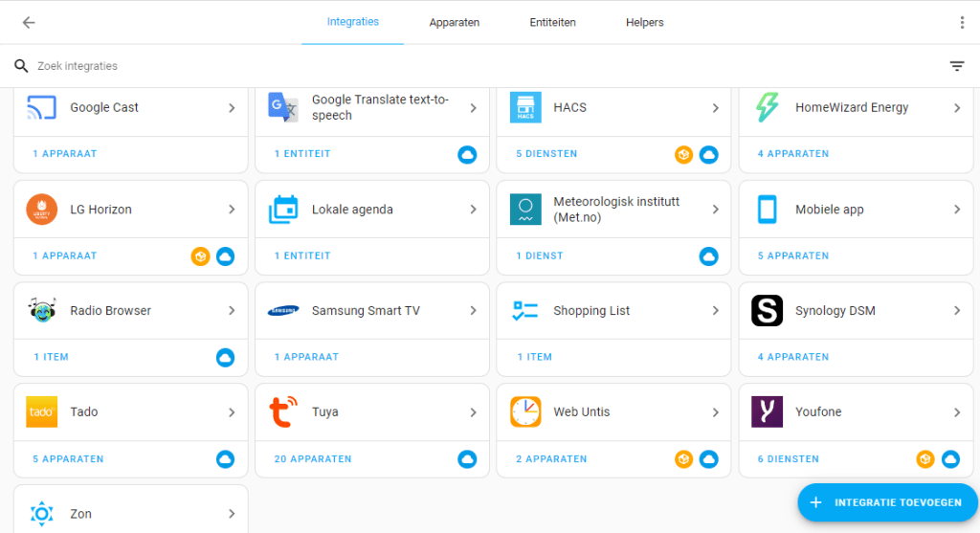Click the cloud icon on Tuya card
Image resolution: width=980 pixels, height=533 pixels.
pos(467,459)
